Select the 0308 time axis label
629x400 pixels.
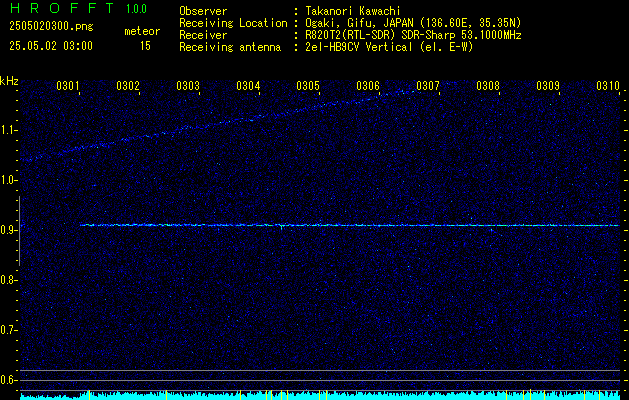[488, 85]
